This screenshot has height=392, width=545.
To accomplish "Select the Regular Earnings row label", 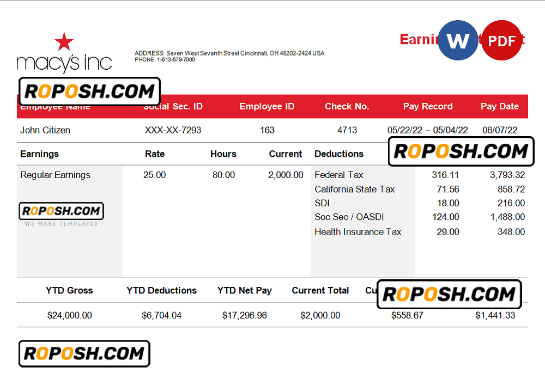I will tap(55, 175).
